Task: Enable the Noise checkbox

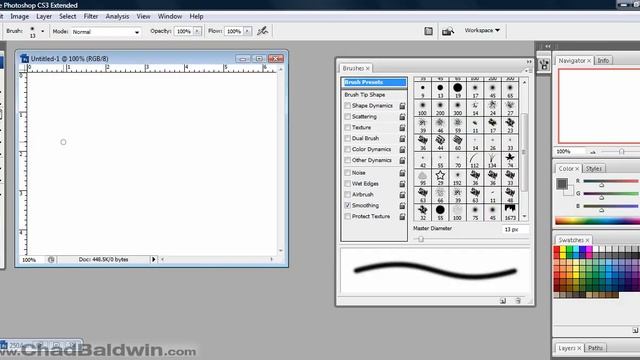Action: [347, 173]
